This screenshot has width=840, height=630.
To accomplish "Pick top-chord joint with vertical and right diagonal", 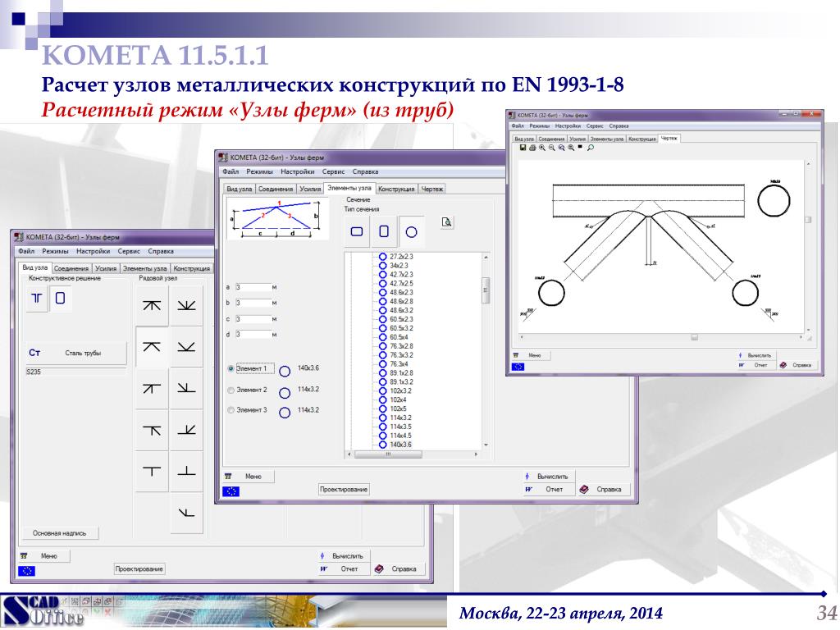I will [152, 430].
